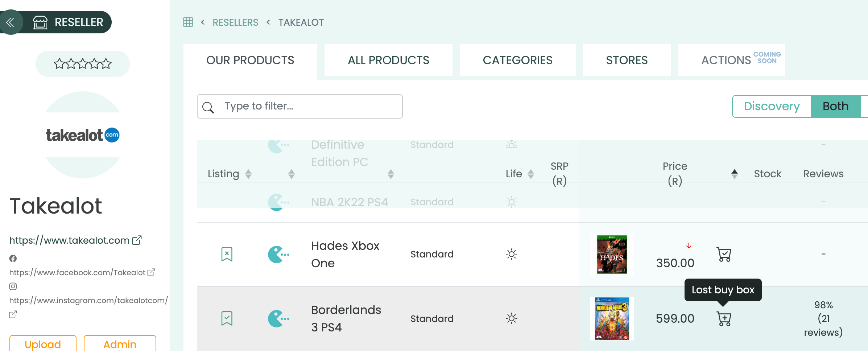This screenshot has width=868, height=351.
Task: Click cart icon beside 350.00 price
Action: click(x=724, y=254)
